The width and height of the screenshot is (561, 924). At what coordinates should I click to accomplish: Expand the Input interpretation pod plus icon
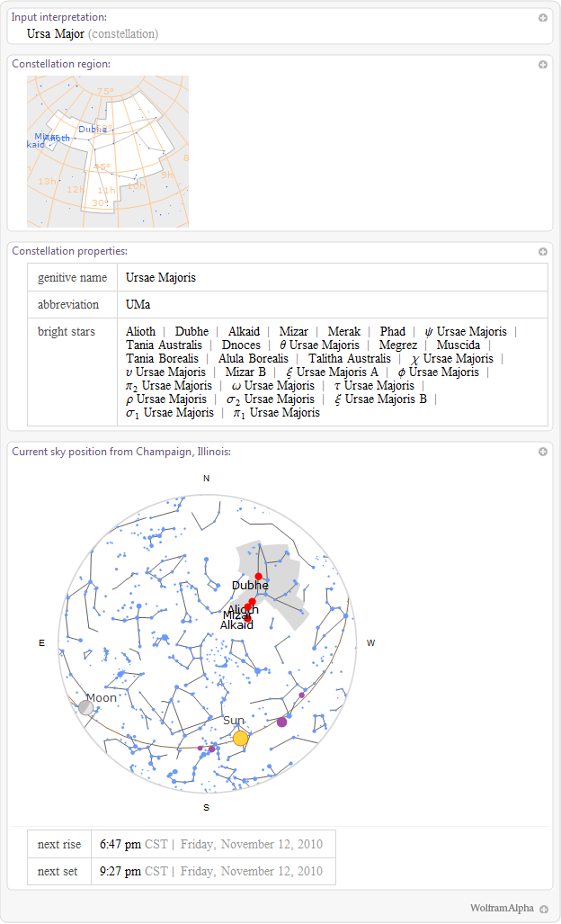(x=543, y=17)
